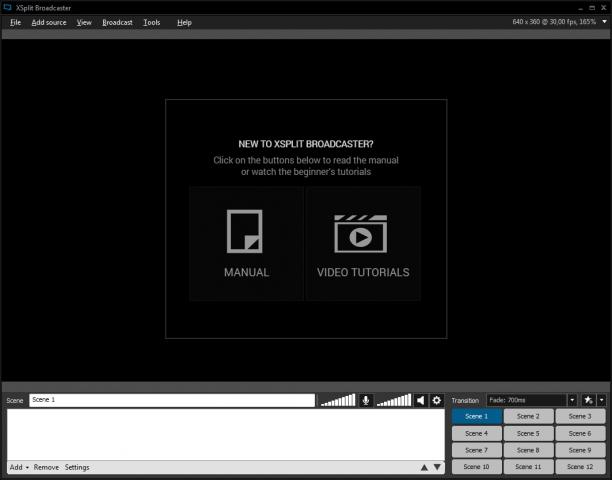Screen dimensions: 612x480
Task: Adjust the speaker volume slider
Action: tap(394, 400)
